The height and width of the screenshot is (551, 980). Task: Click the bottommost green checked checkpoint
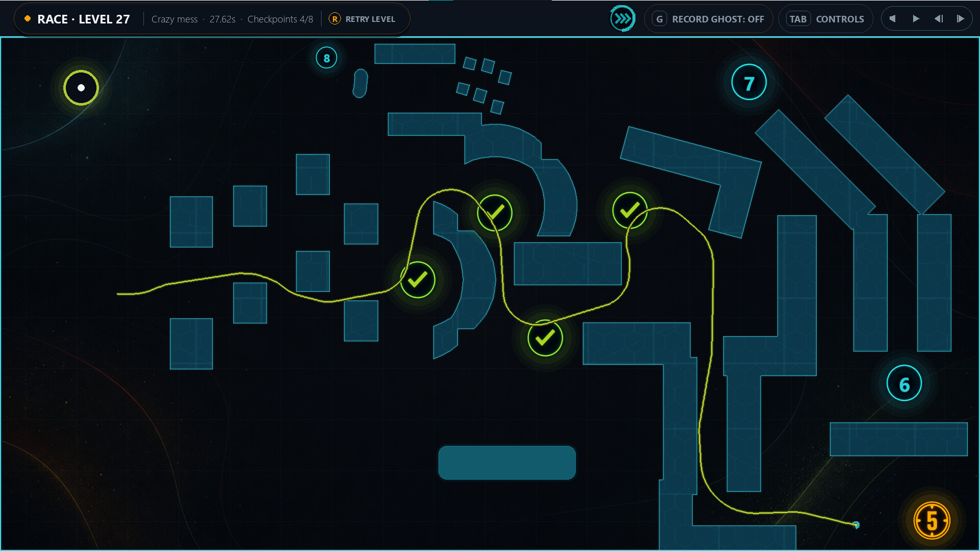[x=545, y=338]
